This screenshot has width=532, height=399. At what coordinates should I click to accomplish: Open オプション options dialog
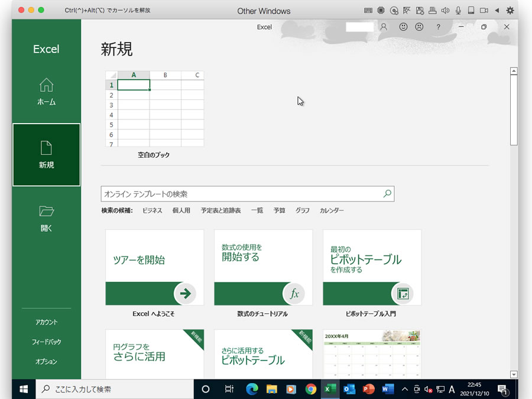[x=47, y=361]
